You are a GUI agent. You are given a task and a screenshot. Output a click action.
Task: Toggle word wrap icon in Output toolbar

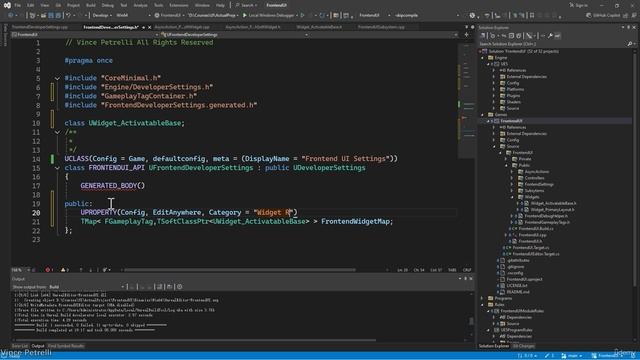[x=170, y=287]
